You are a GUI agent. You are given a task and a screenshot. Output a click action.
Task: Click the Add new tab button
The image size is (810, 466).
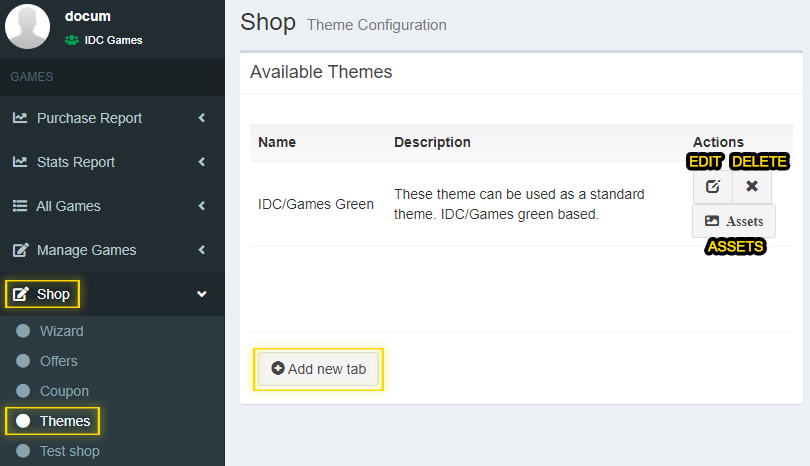click(x=319, y=369)
